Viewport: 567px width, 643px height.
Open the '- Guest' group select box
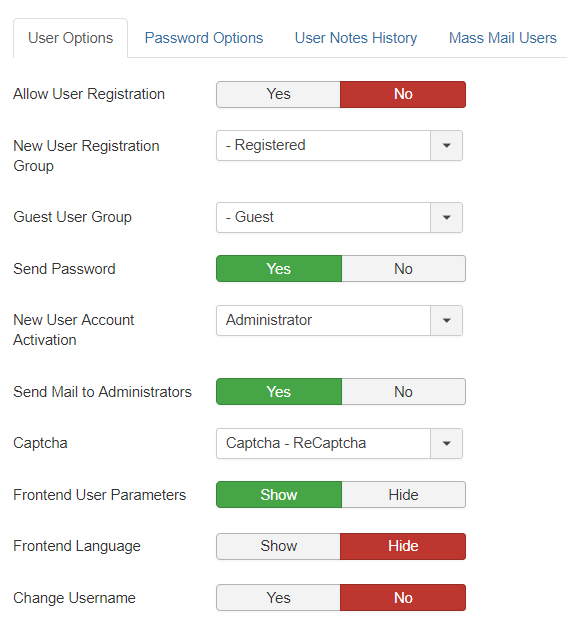pos(339,217)
